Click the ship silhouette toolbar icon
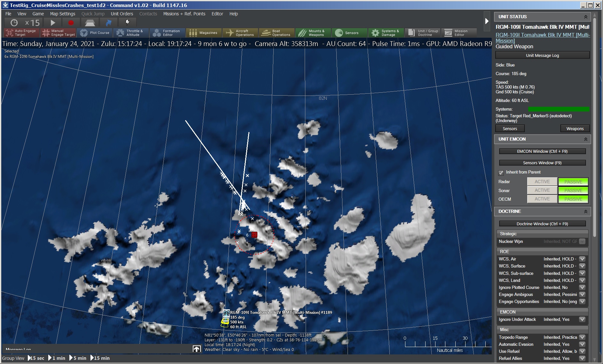 click(x=90, y=23)
